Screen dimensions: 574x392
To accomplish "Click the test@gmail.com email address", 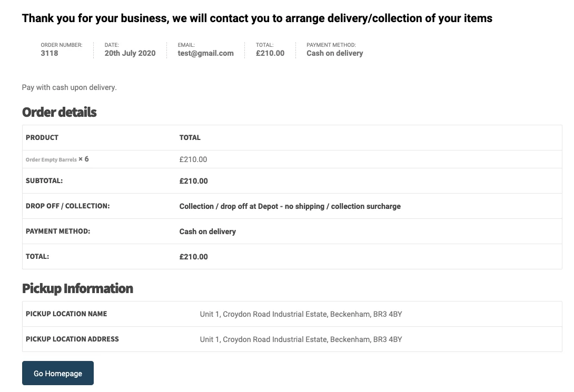I will 205,53.
